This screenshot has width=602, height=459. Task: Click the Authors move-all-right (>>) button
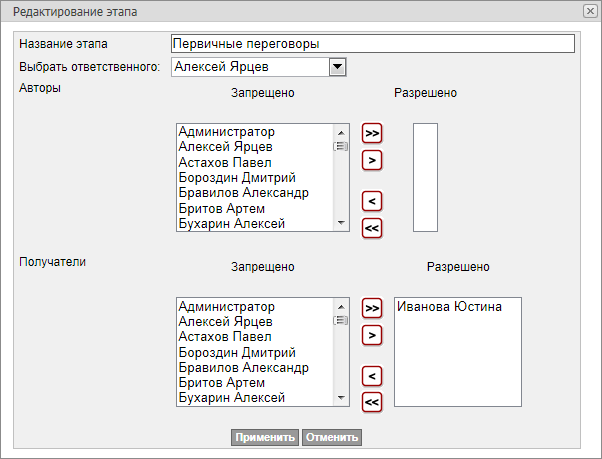(372, 133)
